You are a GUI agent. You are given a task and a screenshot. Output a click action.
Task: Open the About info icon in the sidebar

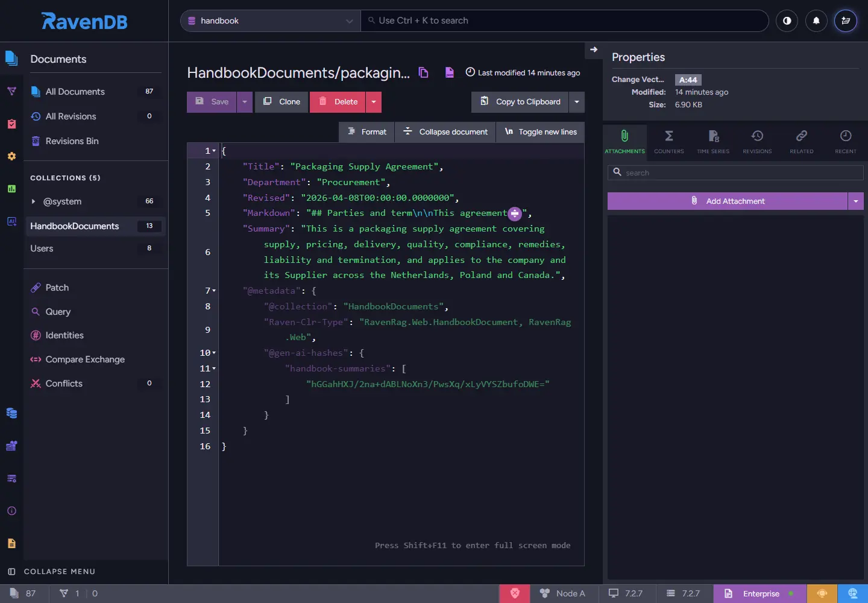(x=11, y=511)
